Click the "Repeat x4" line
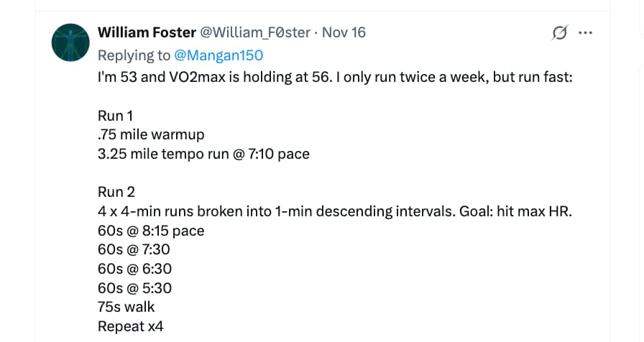644x342 pixels. (131, 327)
